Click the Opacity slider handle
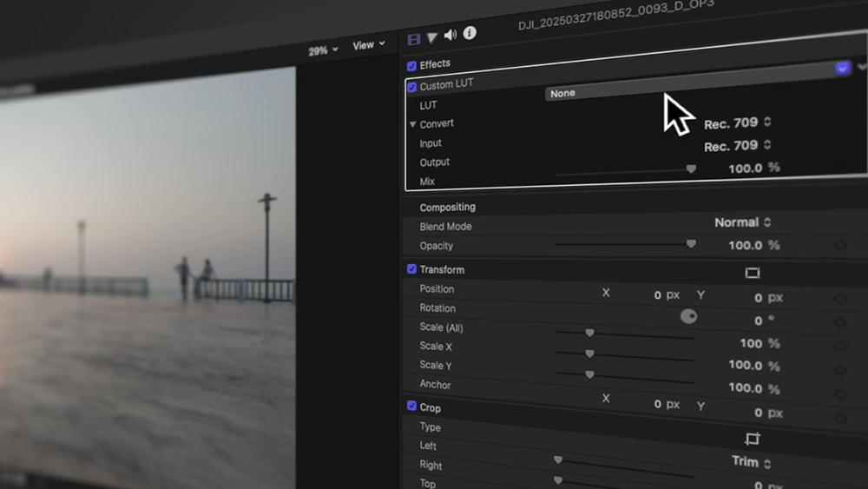The height and width of the screenshot is (489, 868). (x=691, y=244)
